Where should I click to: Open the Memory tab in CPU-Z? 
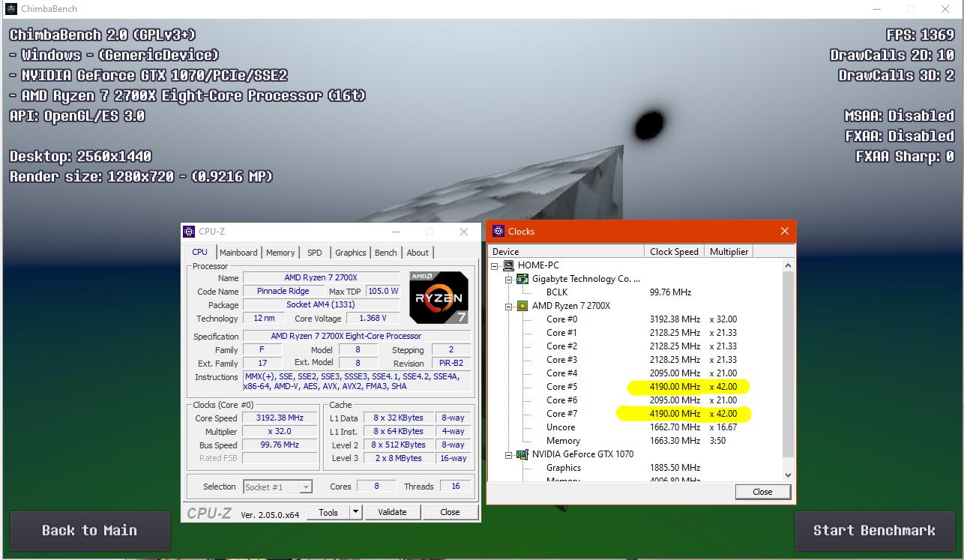(x=280, y=253)
